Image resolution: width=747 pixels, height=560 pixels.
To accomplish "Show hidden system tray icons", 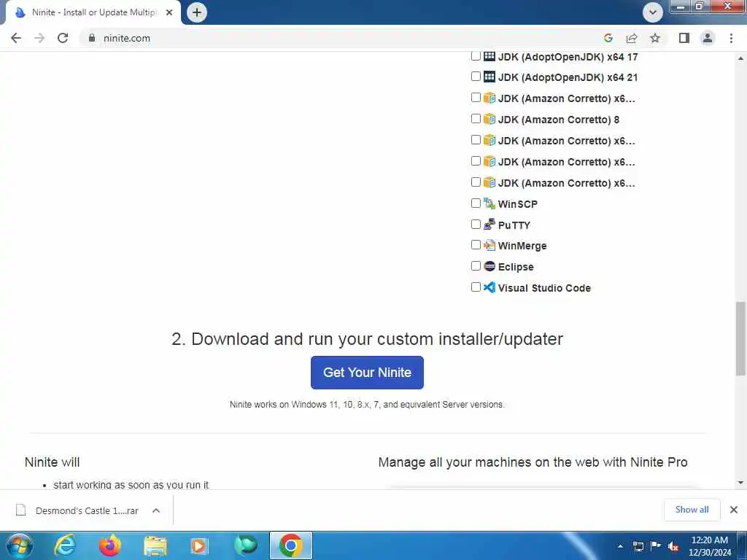I will click(x=620, y=546).
